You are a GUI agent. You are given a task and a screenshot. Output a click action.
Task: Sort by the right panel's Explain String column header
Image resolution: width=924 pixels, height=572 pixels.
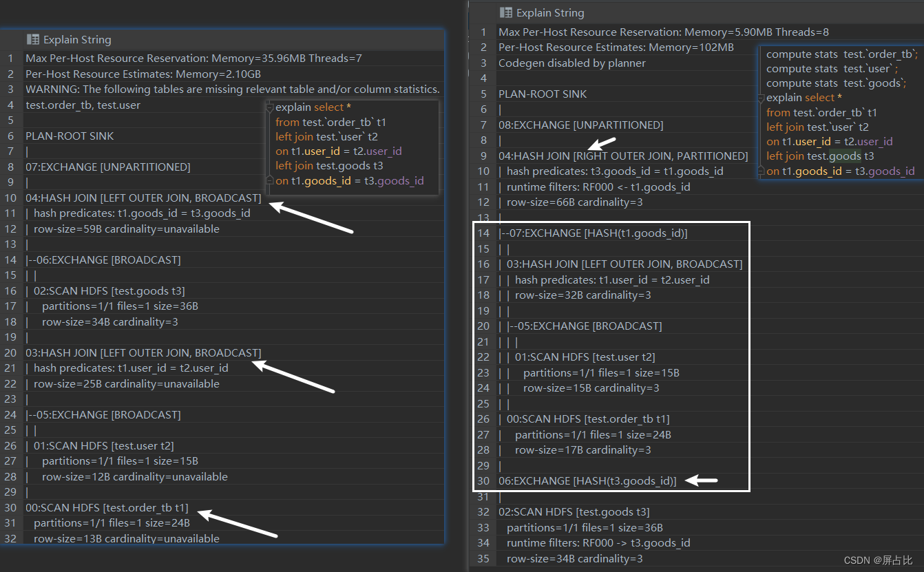tap(550, 12)
